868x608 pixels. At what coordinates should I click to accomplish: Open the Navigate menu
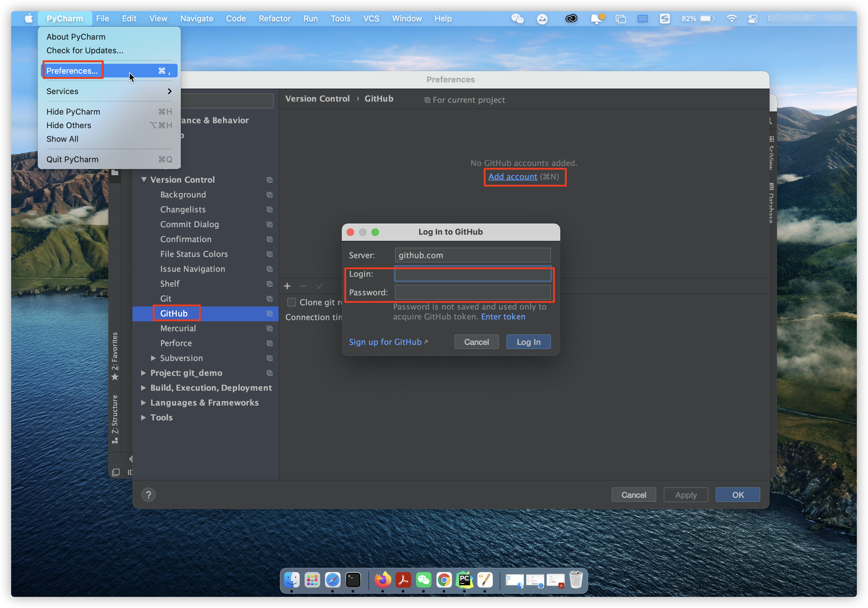pyautogui.click(x=197, y=19)
